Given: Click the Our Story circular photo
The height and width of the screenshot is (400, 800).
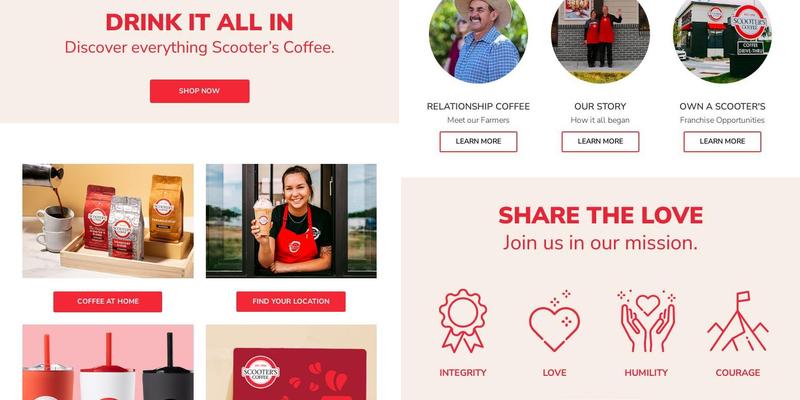Looking at the screenshot, I should pos(601,37).
